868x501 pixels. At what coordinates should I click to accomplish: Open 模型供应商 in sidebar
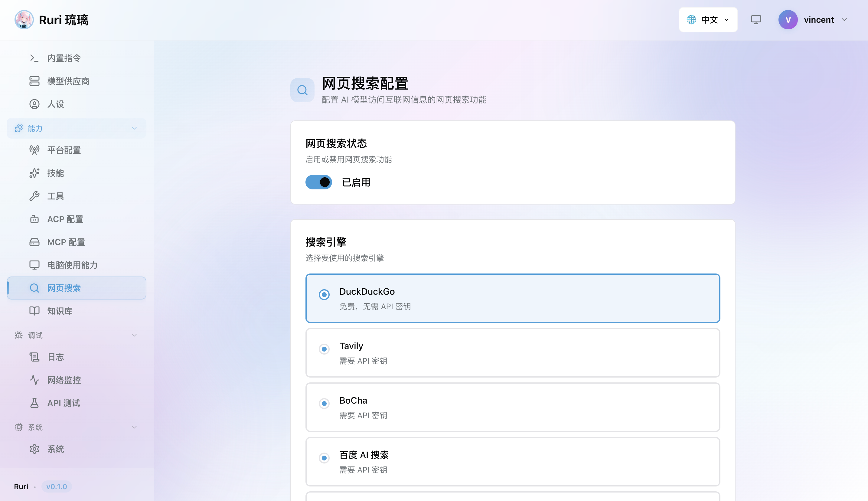[76, 81]
